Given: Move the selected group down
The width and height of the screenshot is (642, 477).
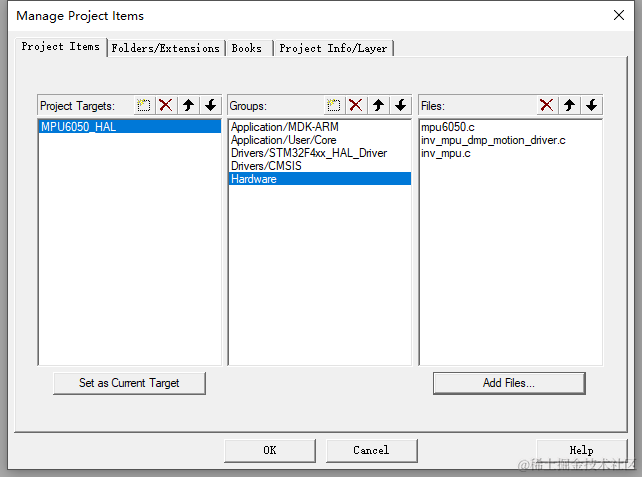Looking at the screenshot, I should 400,106.
